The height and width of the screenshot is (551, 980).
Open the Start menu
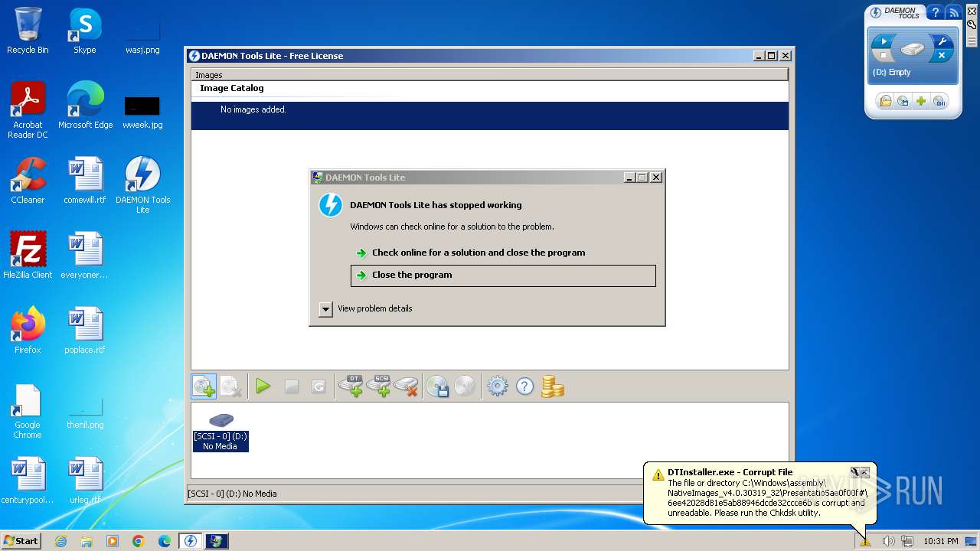[21, 541]
